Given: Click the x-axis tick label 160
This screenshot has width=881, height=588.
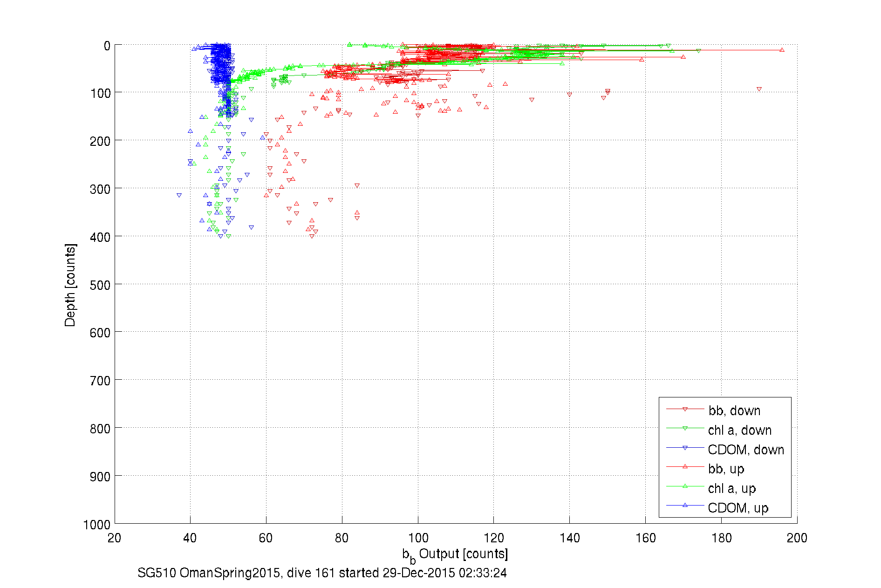Looking at the screenshot, I should [x=646, y=538].
